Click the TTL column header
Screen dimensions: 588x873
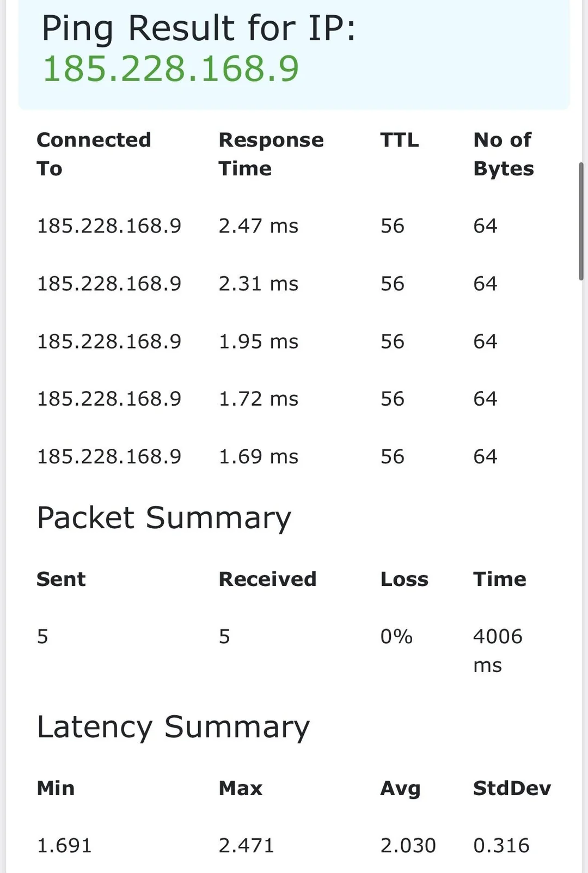(x=400, y=140)
